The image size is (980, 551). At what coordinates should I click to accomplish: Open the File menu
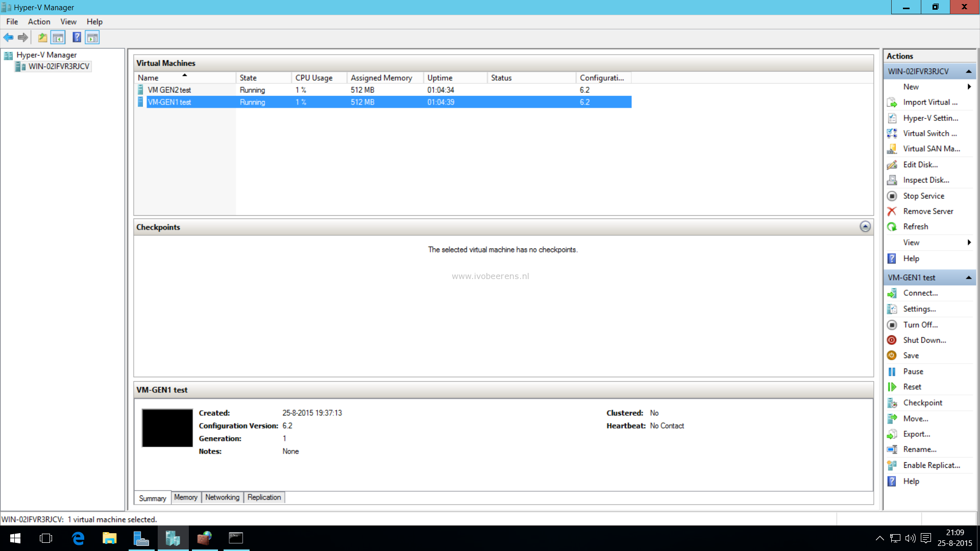point(12,21)
